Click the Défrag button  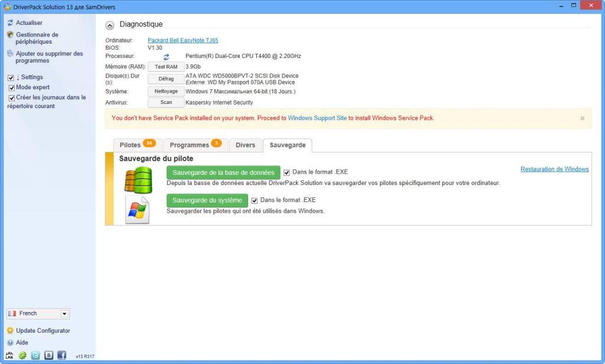click(x=166, y=79)
